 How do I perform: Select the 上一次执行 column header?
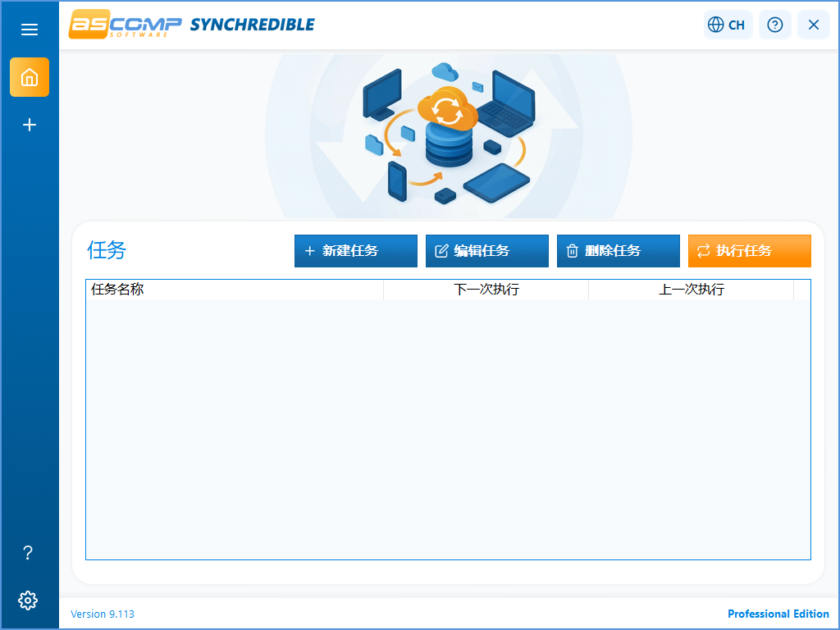click(692, 290)
